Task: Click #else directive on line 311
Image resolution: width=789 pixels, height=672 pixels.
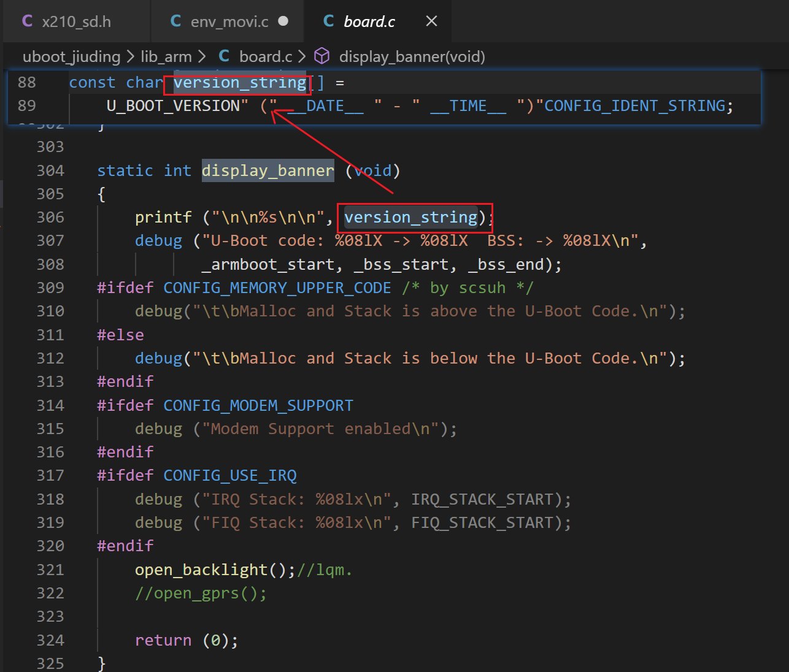Action: click(120, 335)
